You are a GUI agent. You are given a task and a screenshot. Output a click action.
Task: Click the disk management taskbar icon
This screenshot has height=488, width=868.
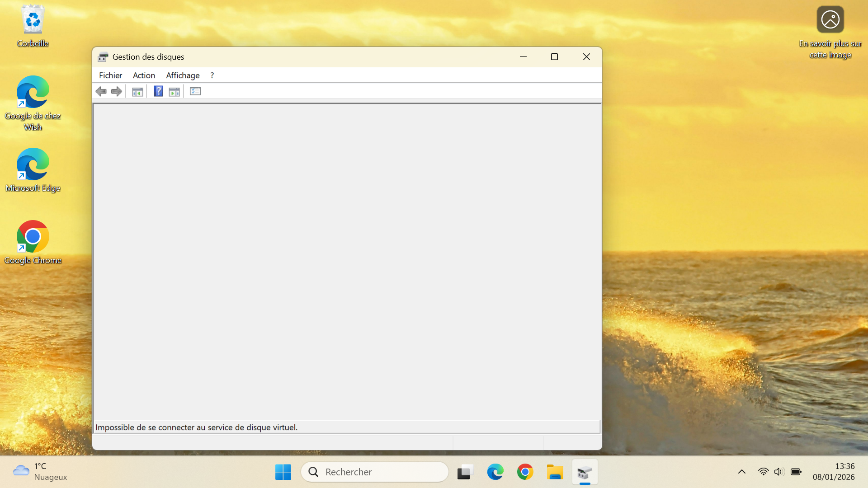585,472
